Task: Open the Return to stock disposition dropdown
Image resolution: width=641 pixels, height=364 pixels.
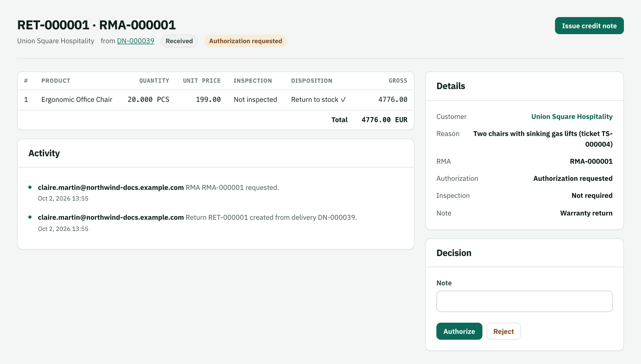Action: tap(318, 100)
